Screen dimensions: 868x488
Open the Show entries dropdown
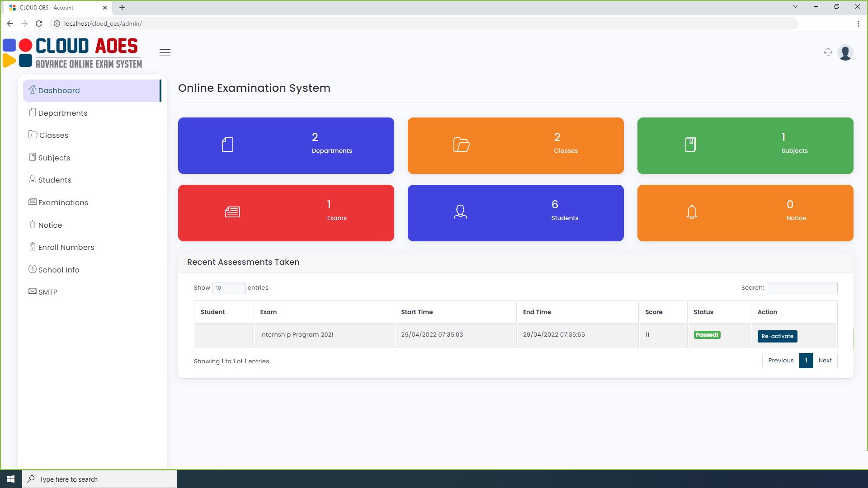[x=229, y=288]
